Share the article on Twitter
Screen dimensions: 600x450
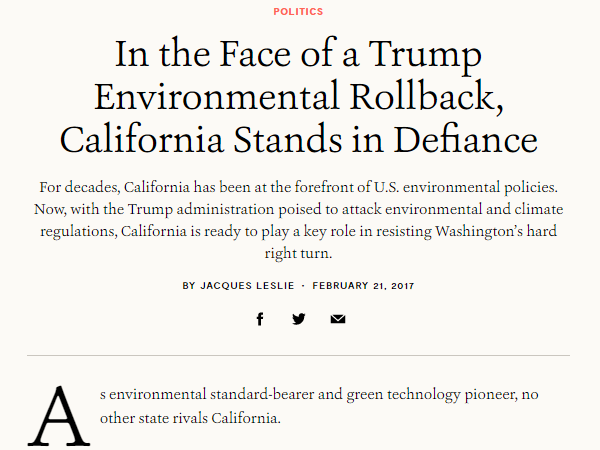299,319
